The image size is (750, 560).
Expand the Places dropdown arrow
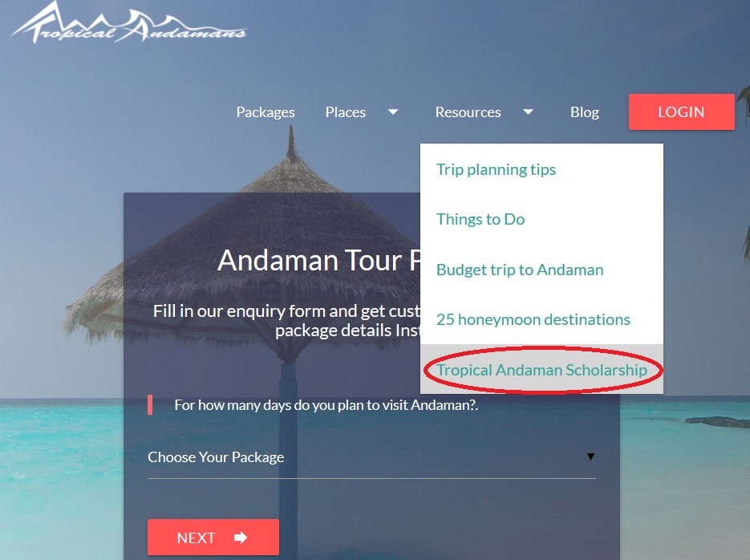[393, 112]
